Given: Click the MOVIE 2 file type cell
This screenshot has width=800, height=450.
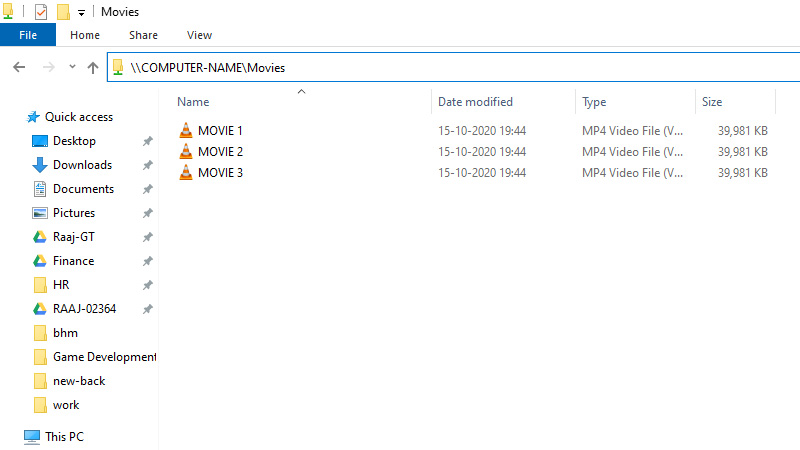Looking at the screenshot, I should (x=632, y=152).
